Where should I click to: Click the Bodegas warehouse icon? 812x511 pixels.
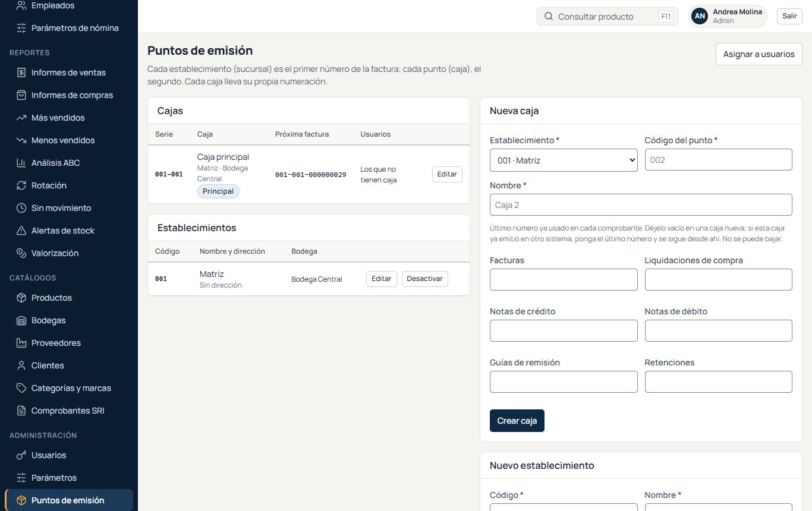pos(21,320)
